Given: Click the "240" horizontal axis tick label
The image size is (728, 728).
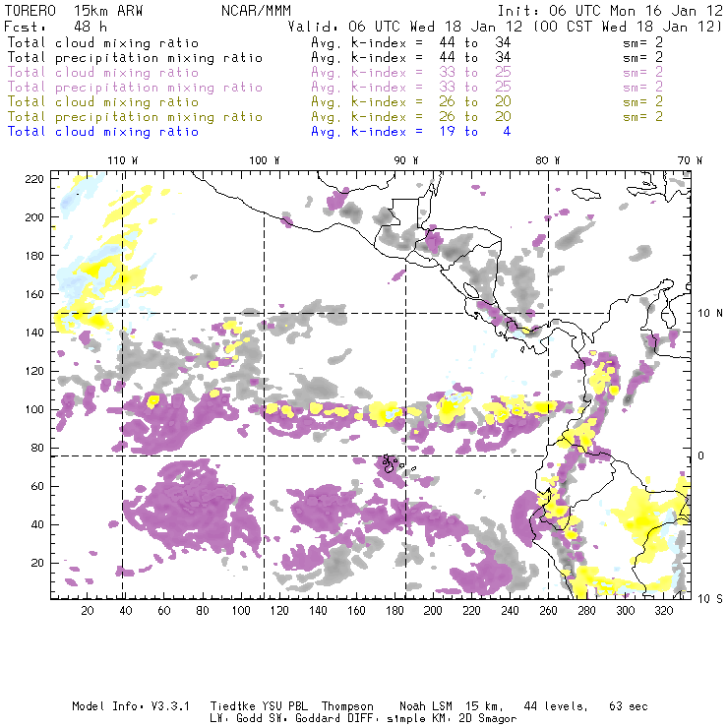Looking at the screenshot, I should click(x=510, y=611).
